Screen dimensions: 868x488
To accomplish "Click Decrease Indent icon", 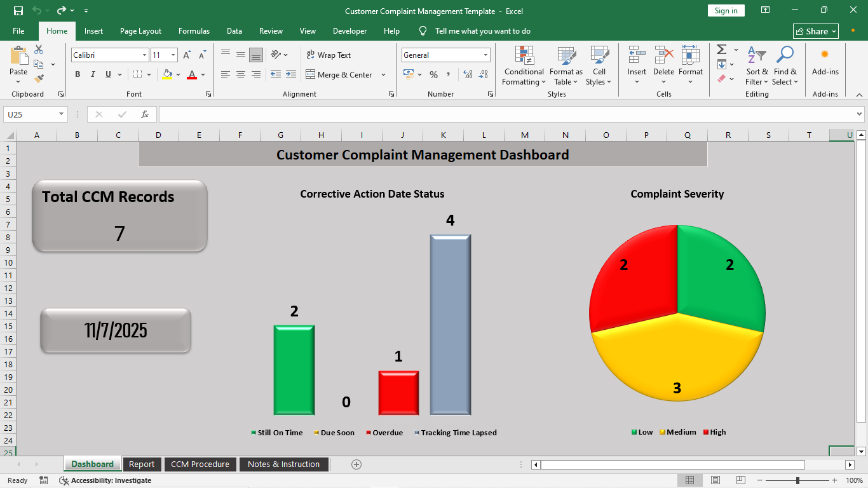I will (276, 74).
